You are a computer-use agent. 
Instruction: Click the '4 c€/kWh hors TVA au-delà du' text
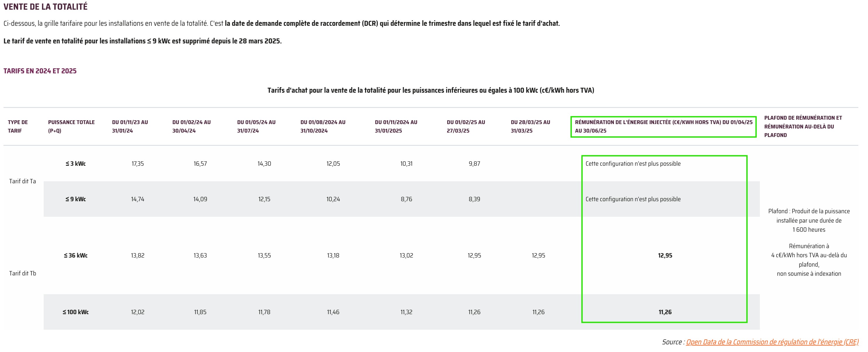pos(809,255)
